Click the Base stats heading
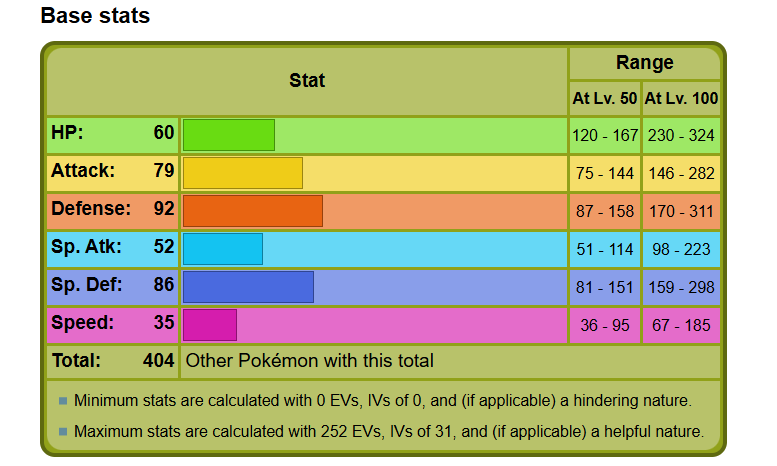The height and width of the screenshot is (466, 777). point(95,15)
